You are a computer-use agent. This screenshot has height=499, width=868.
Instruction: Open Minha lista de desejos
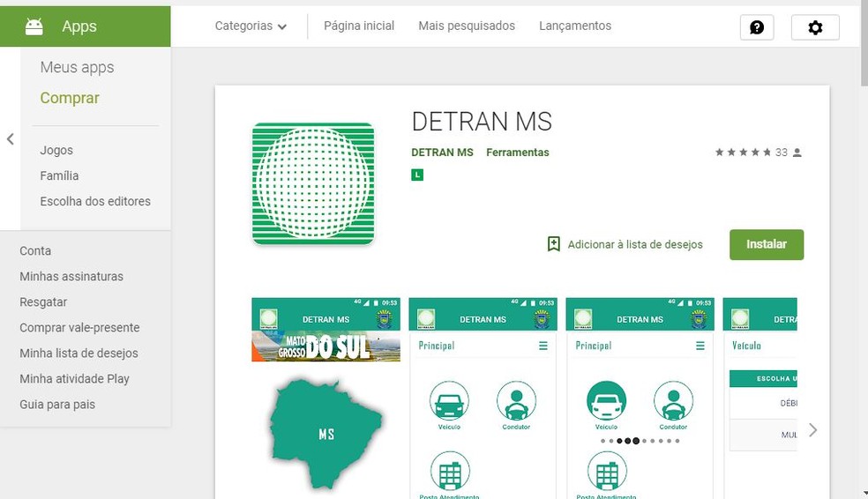tap(79, 354)
